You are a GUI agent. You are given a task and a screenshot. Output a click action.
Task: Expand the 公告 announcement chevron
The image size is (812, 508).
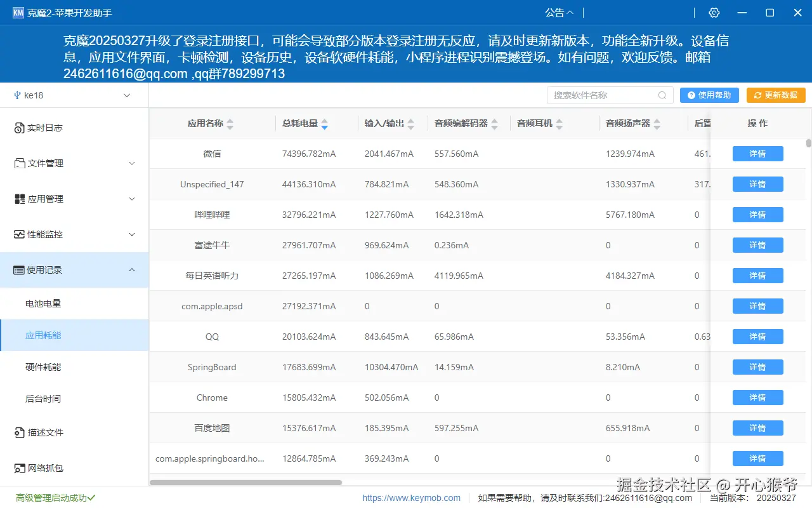[x=570, y=13]
